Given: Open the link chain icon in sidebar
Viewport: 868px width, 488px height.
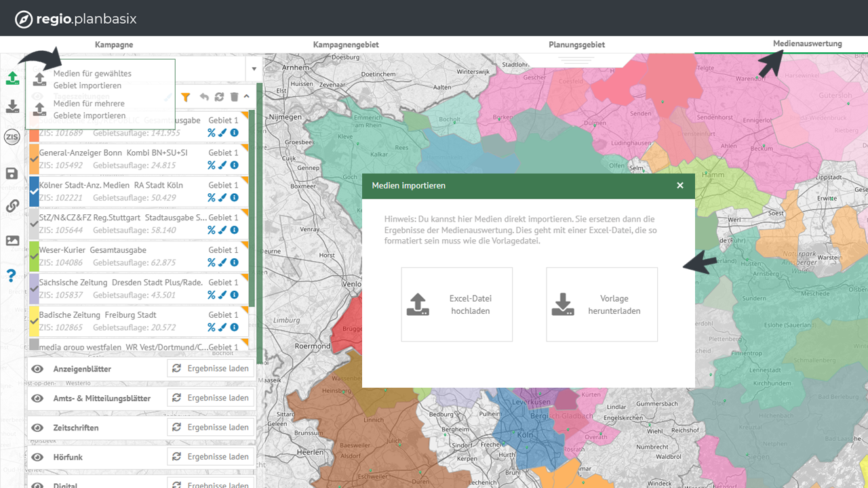Looking at the screenshot, I should [12, 207].
